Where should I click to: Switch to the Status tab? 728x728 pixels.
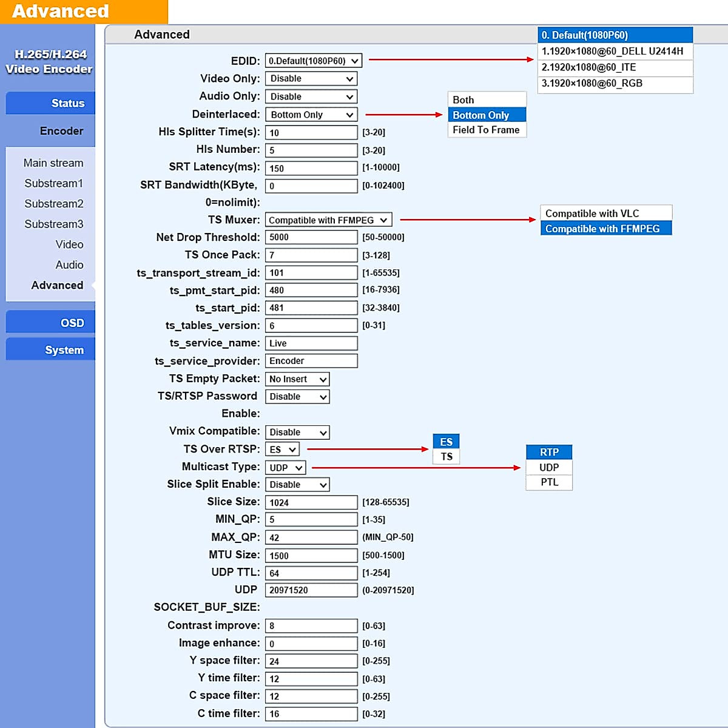pos(51,103)
